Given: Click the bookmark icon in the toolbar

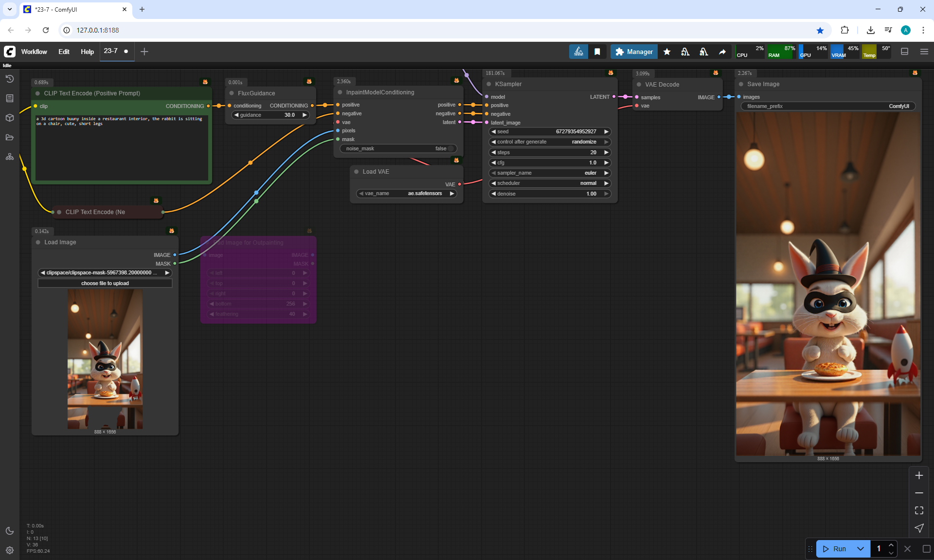Looking at the screenshot, I should click(597, 52).
